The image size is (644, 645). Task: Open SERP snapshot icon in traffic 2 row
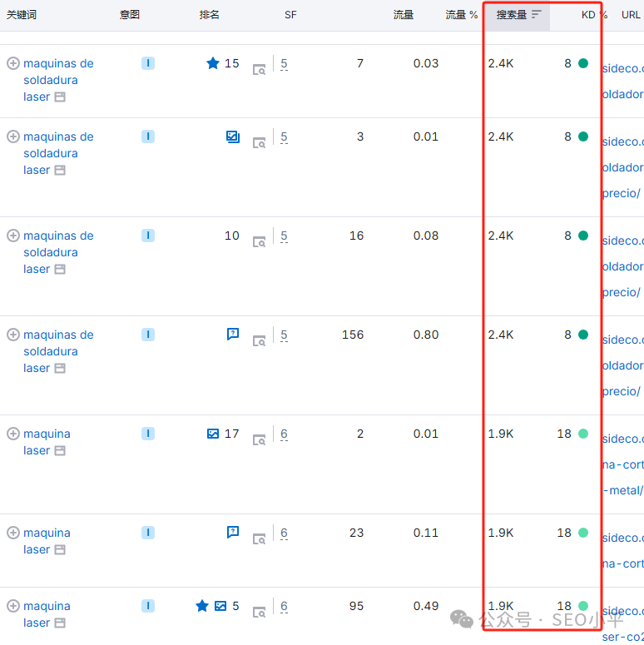tap(259, 440)
